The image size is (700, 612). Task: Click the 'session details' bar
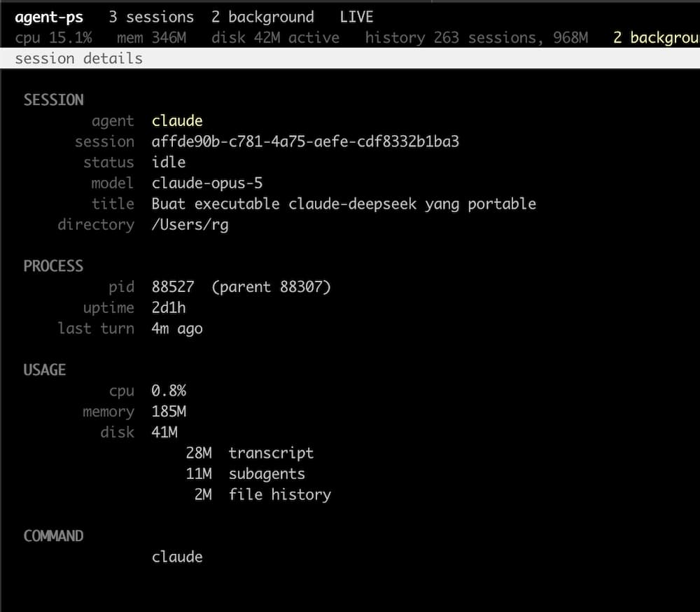[350, 59]
